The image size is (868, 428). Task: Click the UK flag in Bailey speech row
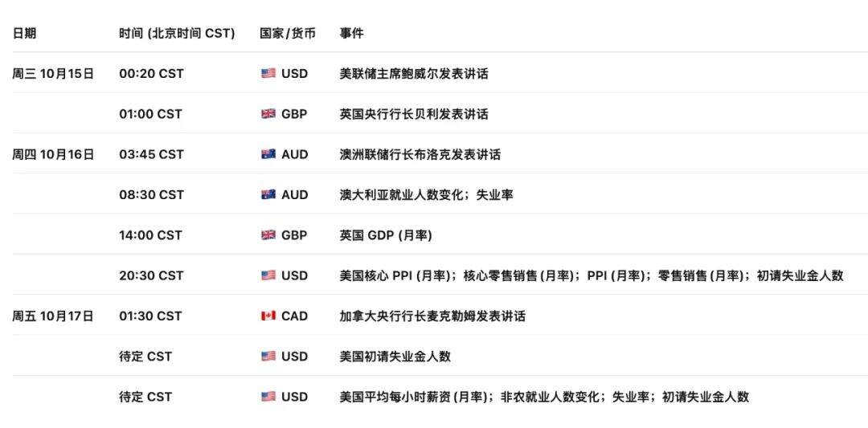(x=268, y=114)
